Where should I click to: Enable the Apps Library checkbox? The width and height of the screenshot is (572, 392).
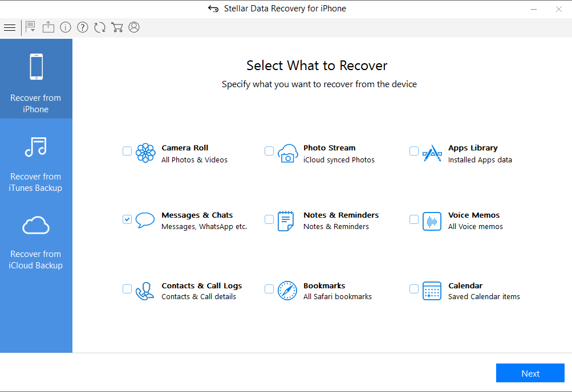(x=413, y=151)
